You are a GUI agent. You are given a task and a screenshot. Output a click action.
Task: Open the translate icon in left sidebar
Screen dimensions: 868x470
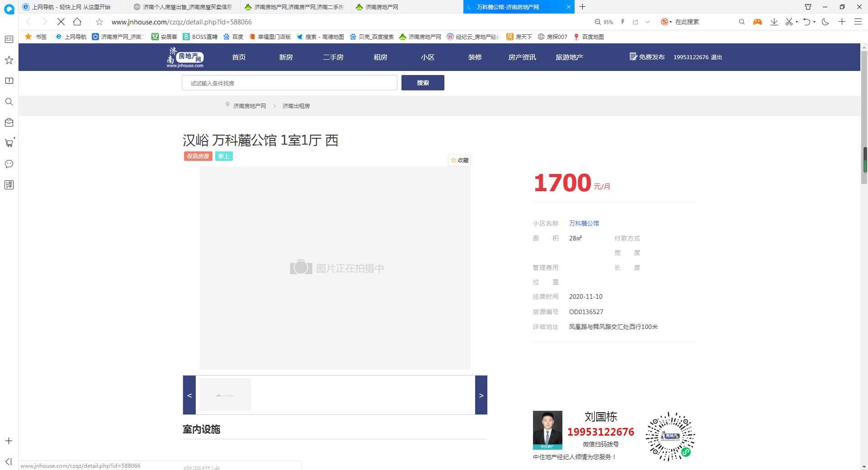point(9,185)
